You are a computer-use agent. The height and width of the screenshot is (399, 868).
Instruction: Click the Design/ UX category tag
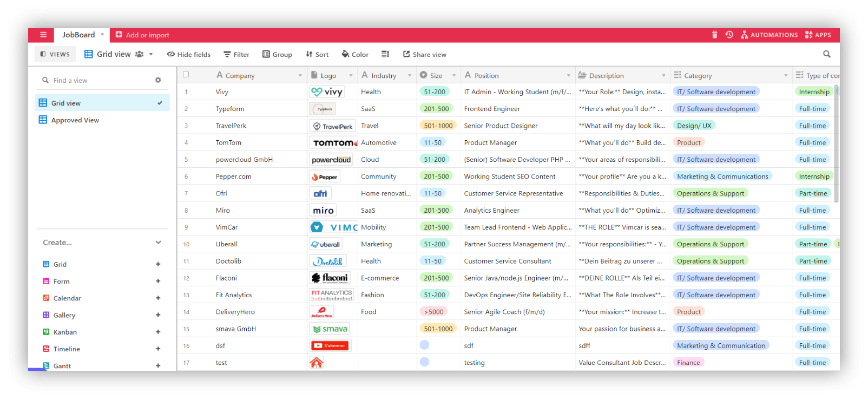694,126
